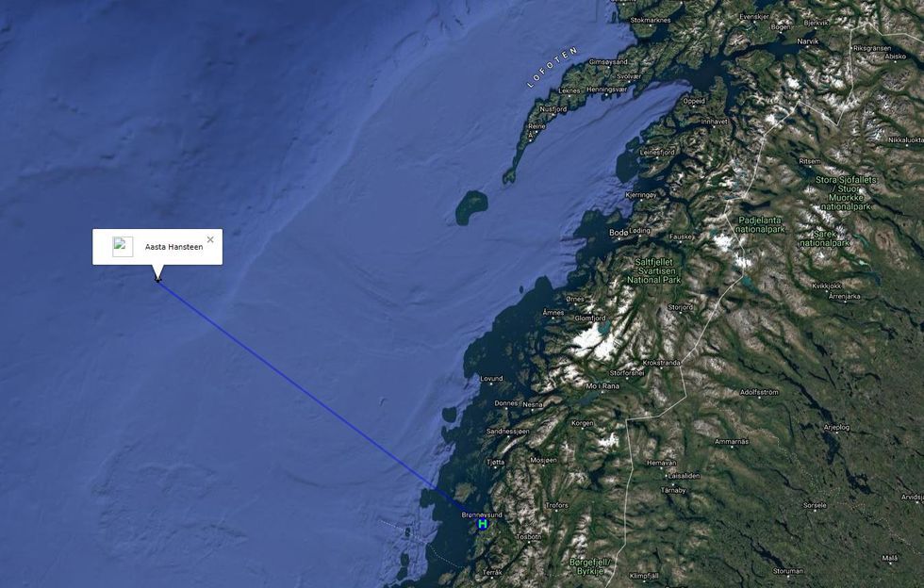The image size is (924, 588).
Task: Click the Fauske town label
Action: click(681, 237)
